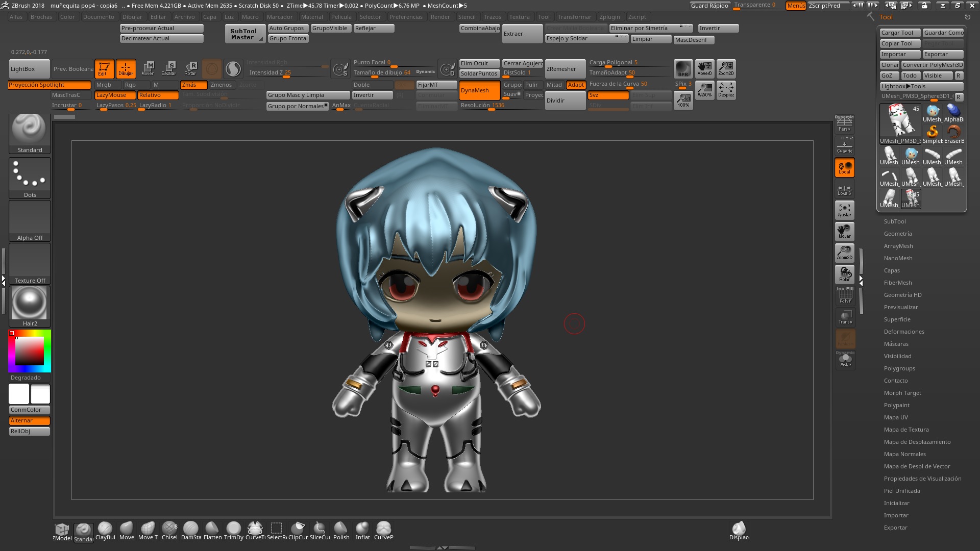Select the Rotar rotate icon

190,69
